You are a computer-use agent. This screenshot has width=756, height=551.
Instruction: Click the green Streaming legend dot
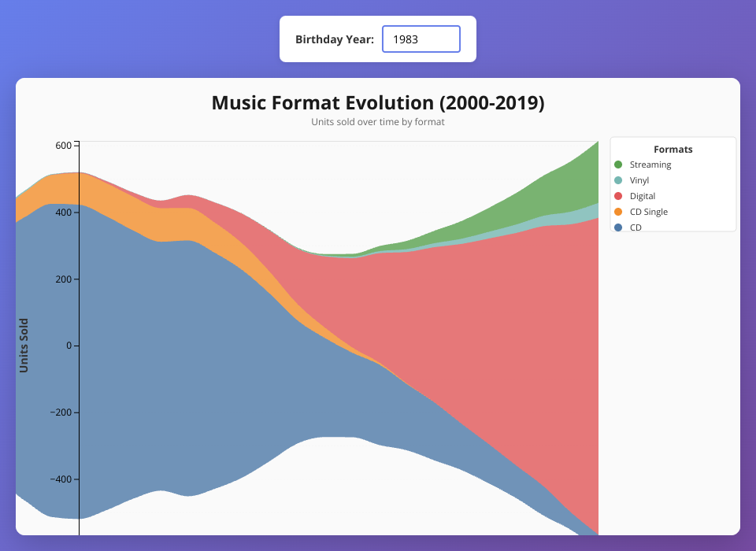click(x=618, y=165)
